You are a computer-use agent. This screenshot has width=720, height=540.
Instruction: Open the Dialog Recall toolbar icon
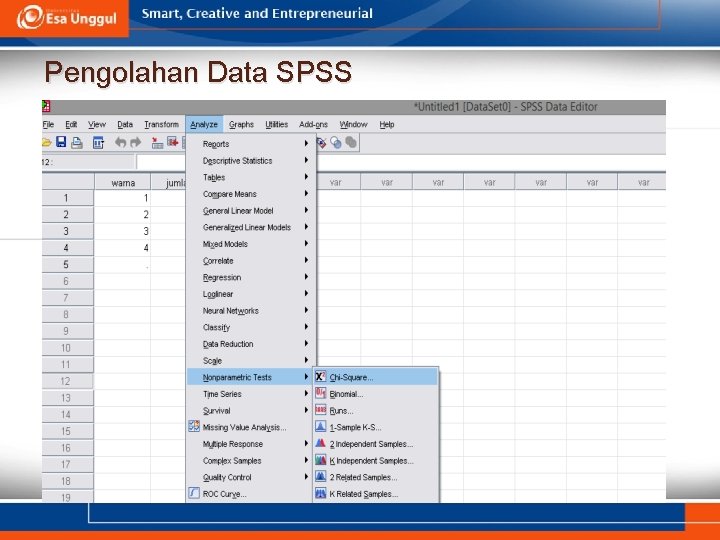pyautogui.click(x=98, y=142)
